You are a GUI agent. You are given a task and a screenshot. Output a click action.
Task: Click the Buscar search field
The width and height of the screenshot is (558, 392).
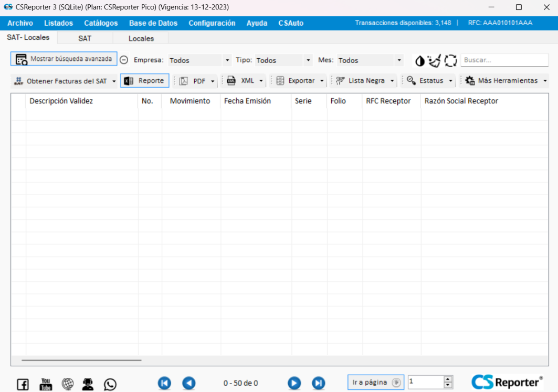504,60
